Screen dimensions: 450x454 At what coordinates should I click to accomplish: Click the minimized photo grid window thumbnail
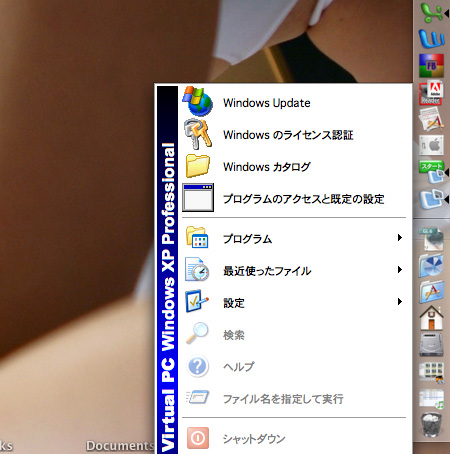point(431,372)
